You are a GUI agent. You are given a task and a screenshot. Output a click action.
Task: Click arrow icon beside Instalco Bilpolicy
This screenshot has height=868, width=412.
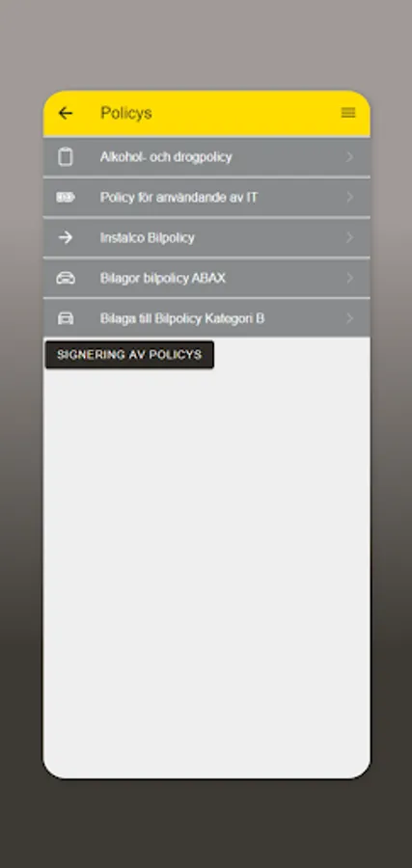point(66,237)
